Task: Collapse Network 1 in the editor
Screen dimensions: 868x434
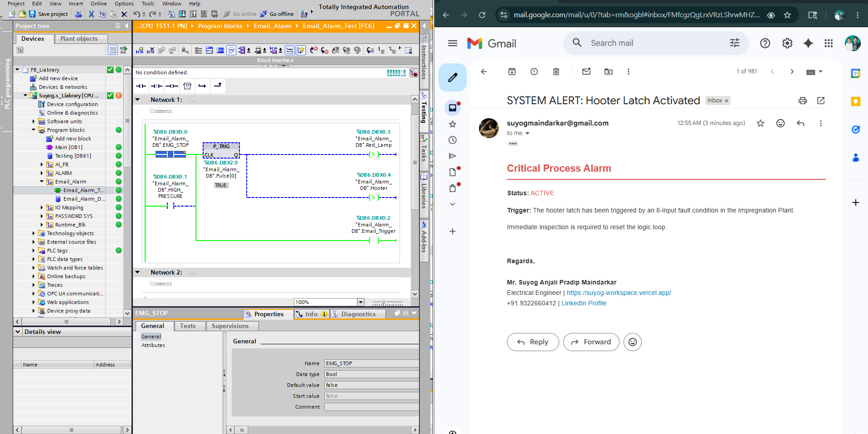Action: coord(137,100)
